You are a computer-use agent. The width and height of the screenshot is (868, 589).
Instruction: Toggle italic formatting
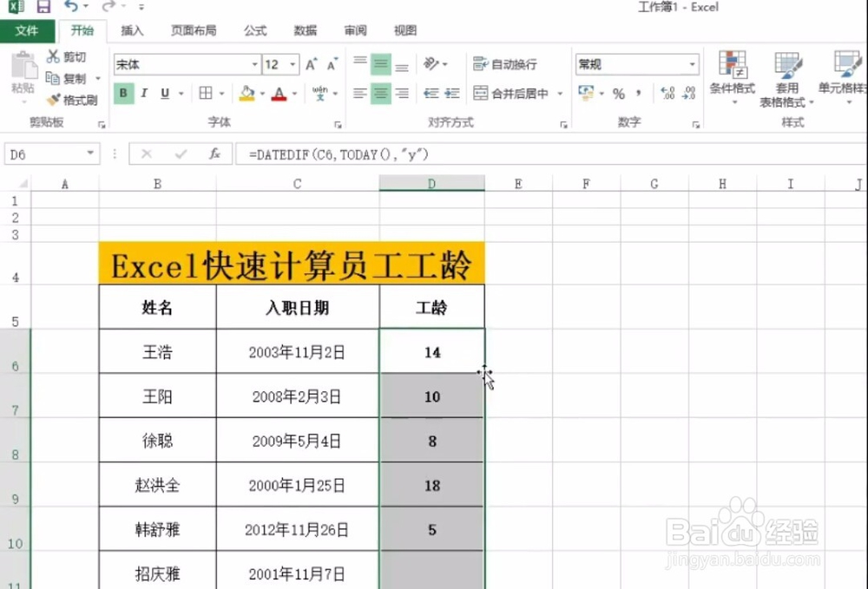pyautogui.click(x=144, y=94)
